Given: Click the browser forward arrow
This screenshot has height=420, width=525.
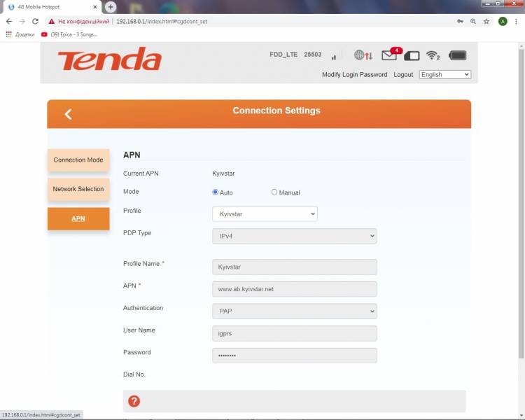Looking at the screenshot, I should (22, 22).
